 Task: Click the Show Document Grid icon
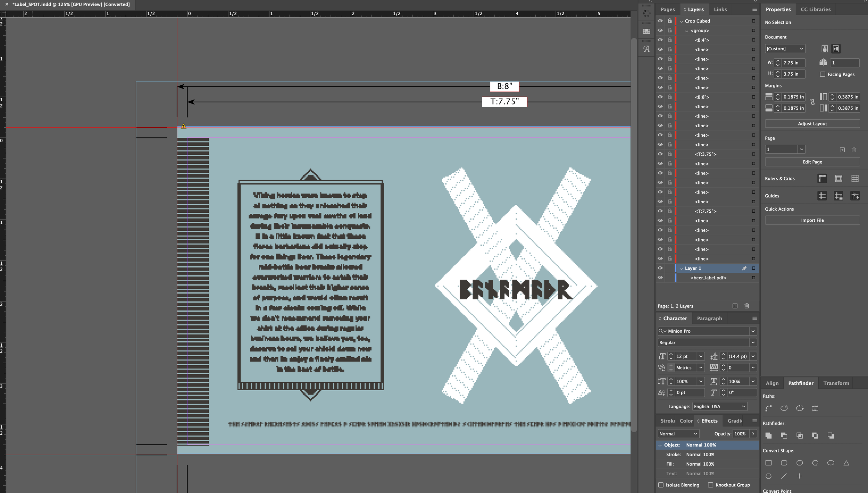click(x=855, y=178)
